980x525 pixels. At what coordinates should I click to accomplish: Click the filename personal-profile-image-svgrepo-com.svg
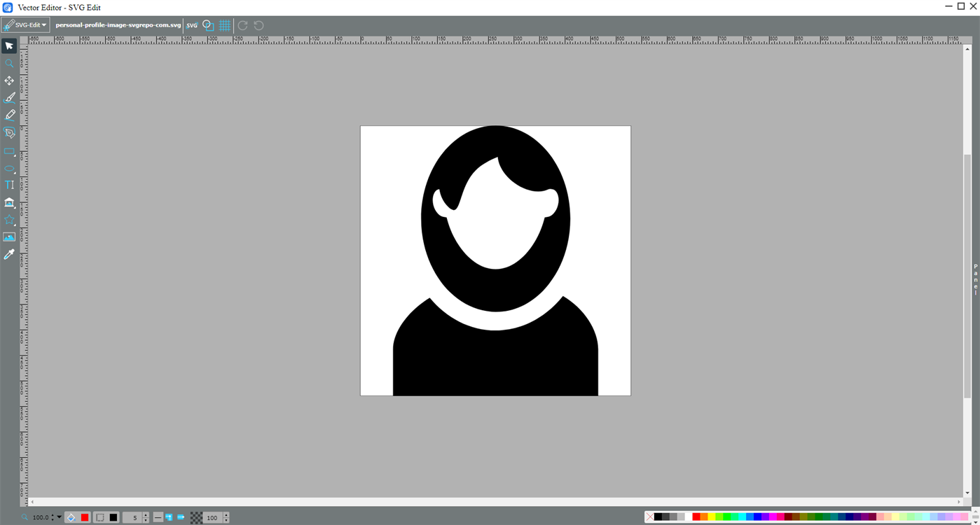pyautogui.click(x=117, y=24)
